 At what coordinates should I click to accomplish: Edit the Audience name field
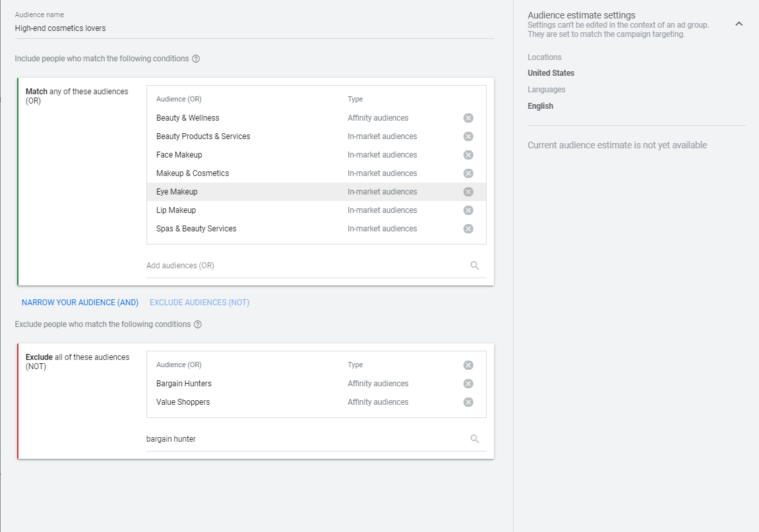click(254, 28)
